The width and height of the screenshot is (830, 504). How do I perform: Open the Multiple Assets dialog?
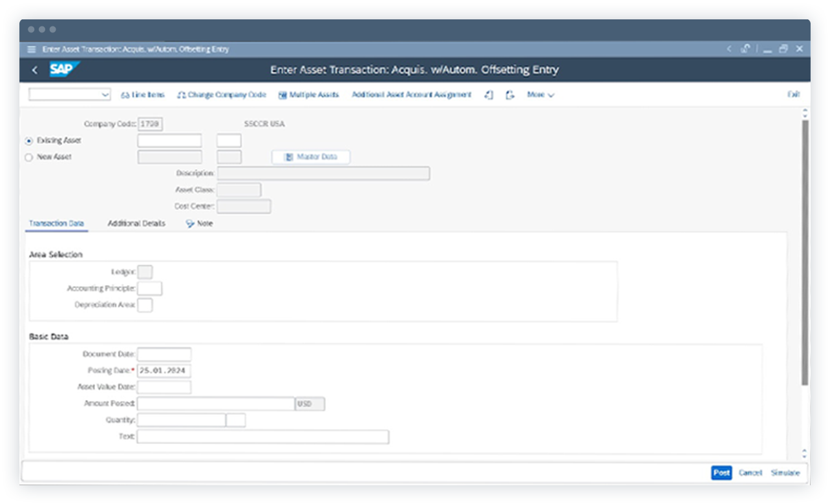tap(310, 95)
